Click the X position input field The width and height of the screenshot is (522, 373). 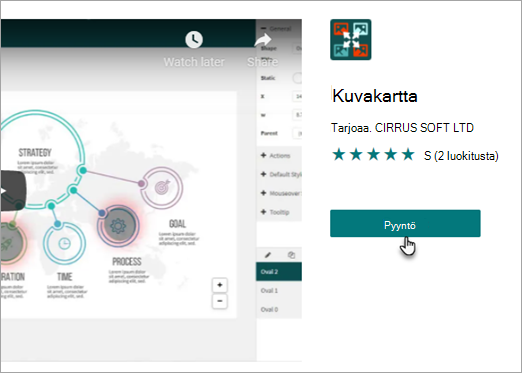point(297,96)
